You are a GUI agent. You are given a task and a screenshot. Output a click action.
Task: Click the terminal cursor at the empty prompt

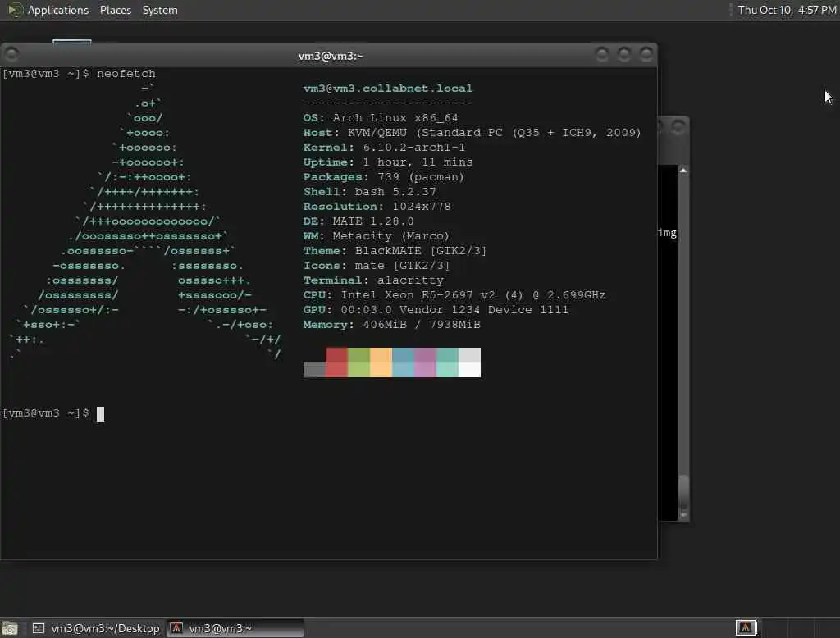100,413
